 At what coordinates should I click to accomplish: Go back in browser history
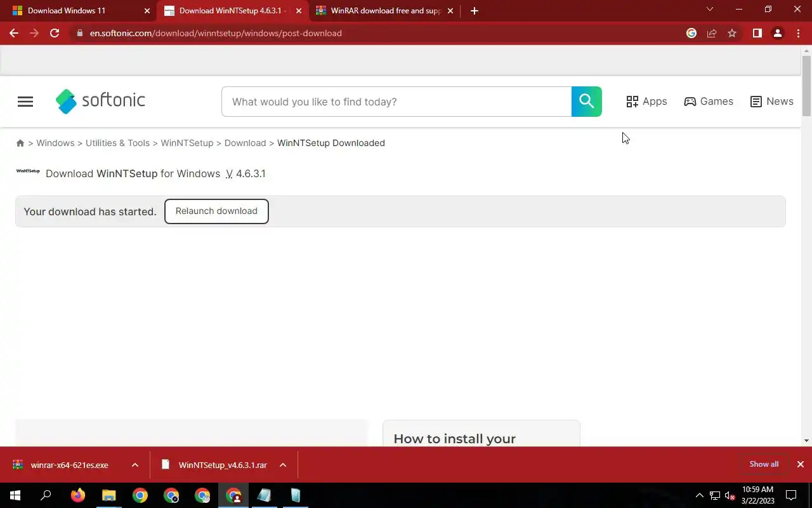tap(14, 33)
